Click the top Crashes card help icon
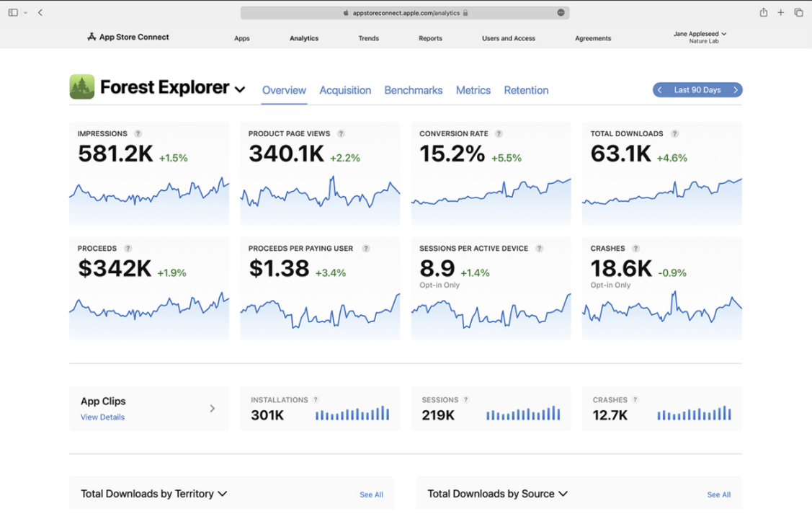Screen dimensions: 812x519 tap(636, 249)
